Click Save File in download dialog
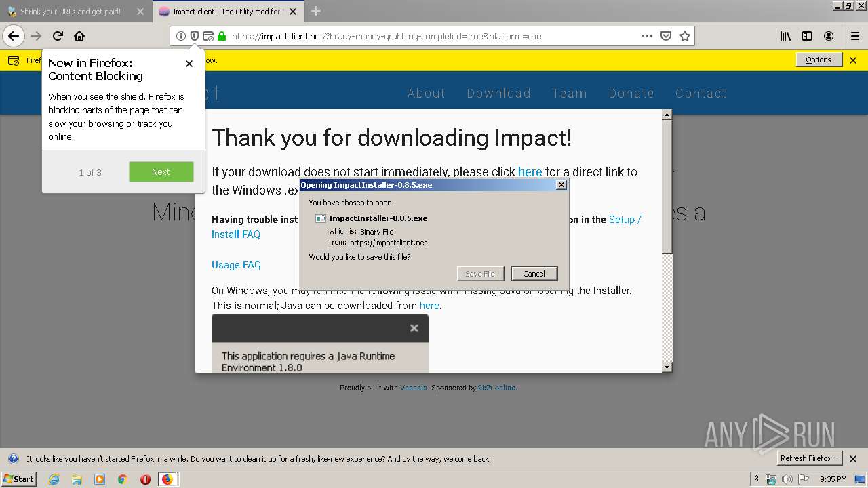 (480, 274)
